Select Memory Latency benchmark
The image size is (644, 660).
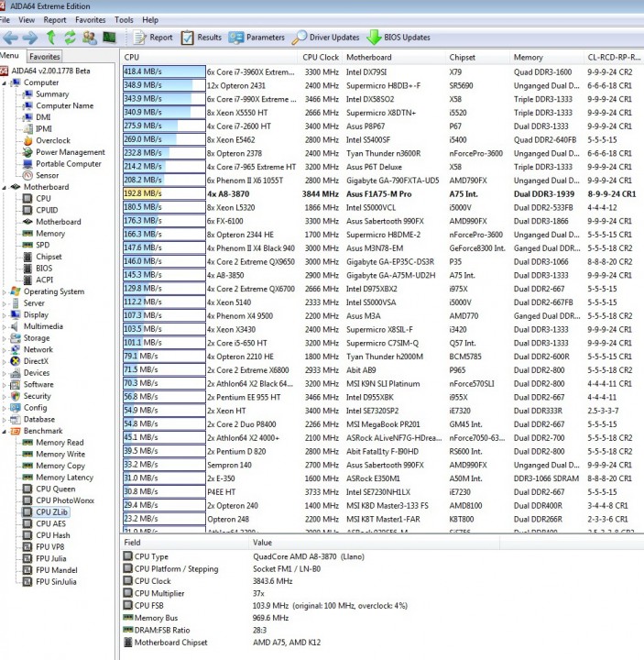pos(64,478)
